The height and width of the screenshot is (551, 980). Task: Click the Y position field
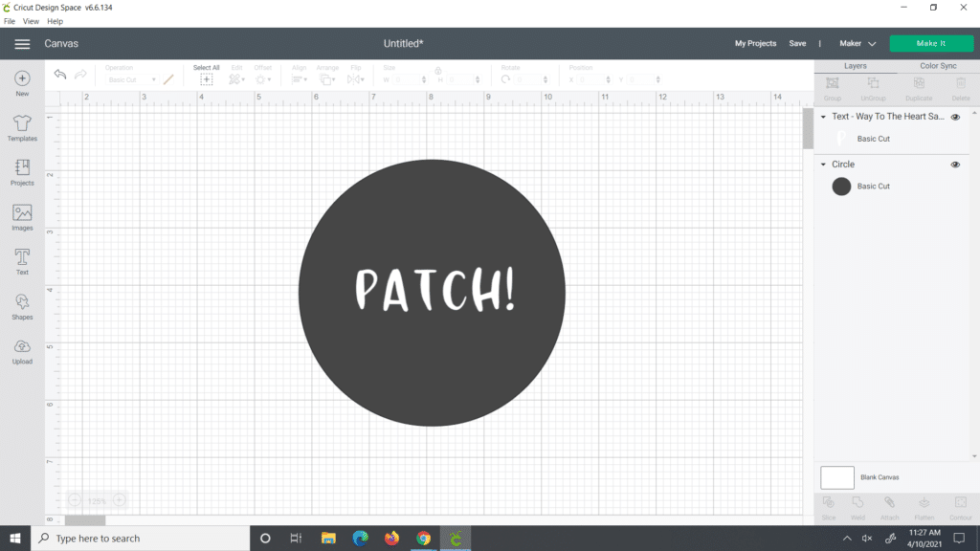click(644, 80)
